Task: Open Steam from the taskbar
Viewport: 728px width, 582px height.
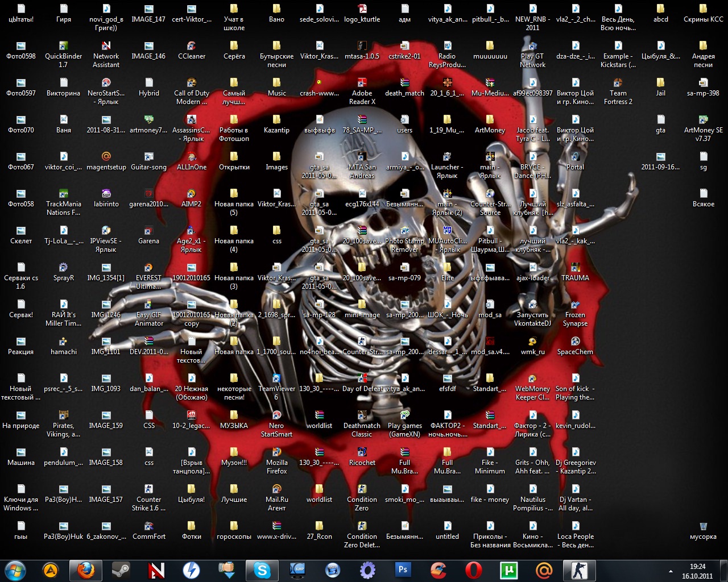Action: click(x=121, y=570)
